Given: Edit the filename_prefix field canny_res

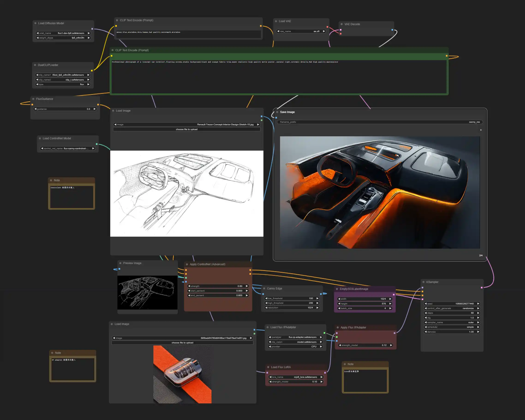Looking at the screenshot, I should click(380, 122).
